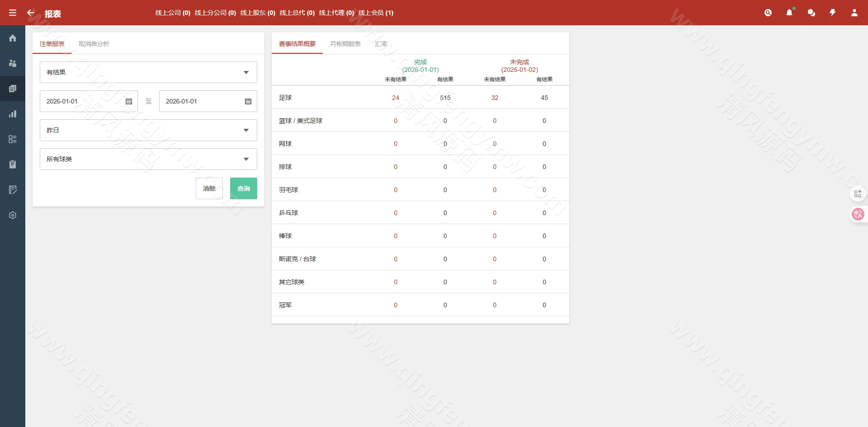The width and height of the screenshot is (868, 427).
Task: Open the chat messages icon
Action: 811,13
